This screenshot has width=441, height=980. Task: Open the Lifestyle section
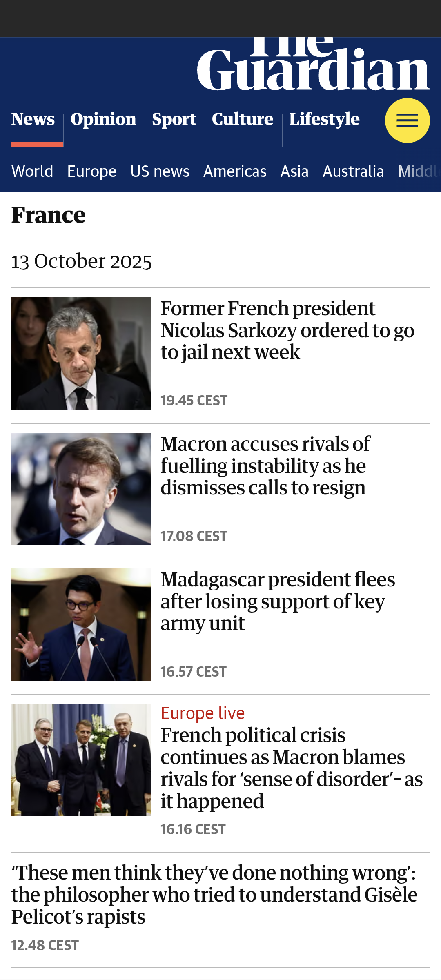click(324, 119)
